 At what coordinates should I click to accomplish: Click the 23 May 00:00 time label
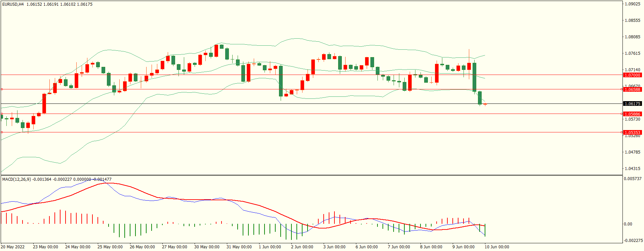45,247
